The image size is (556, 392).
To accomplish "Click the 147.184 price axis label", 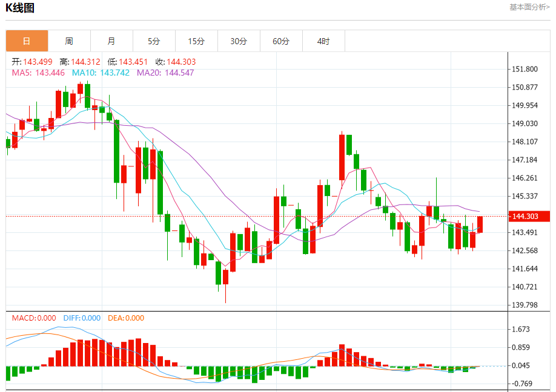I will tap(525, 160).
